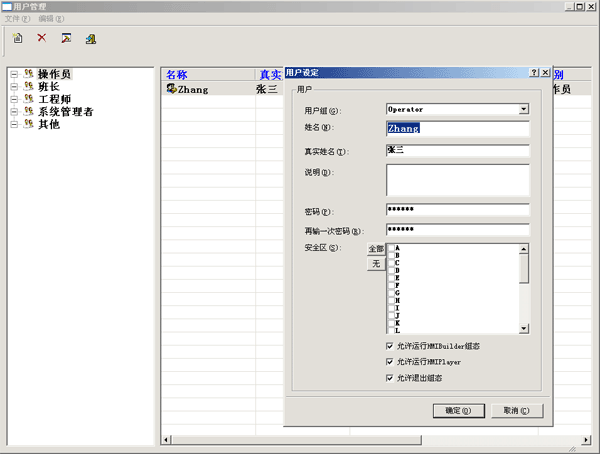Toggle 允许退出组态 checkbox
Image resolution: width=600 pixels, height=454 pixels.
click(390, 378)
